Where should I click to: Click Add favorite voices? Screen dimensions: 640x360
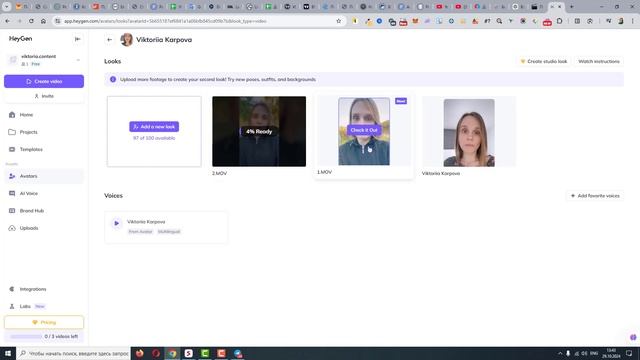tap(595, 196)
